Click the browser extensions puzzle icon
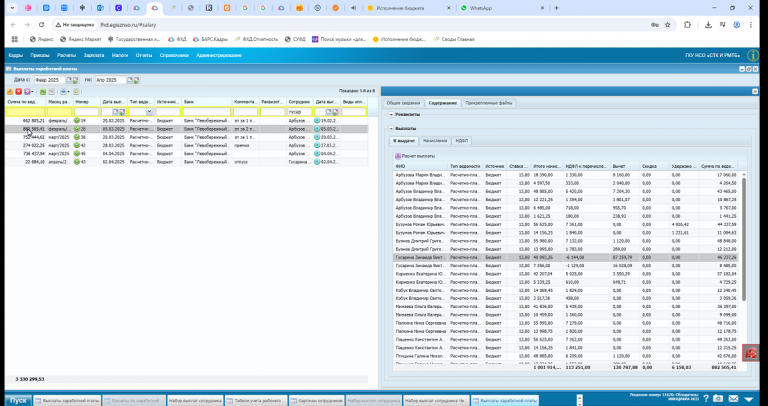Viewport: 768px width, 406px height. point(688,24)
